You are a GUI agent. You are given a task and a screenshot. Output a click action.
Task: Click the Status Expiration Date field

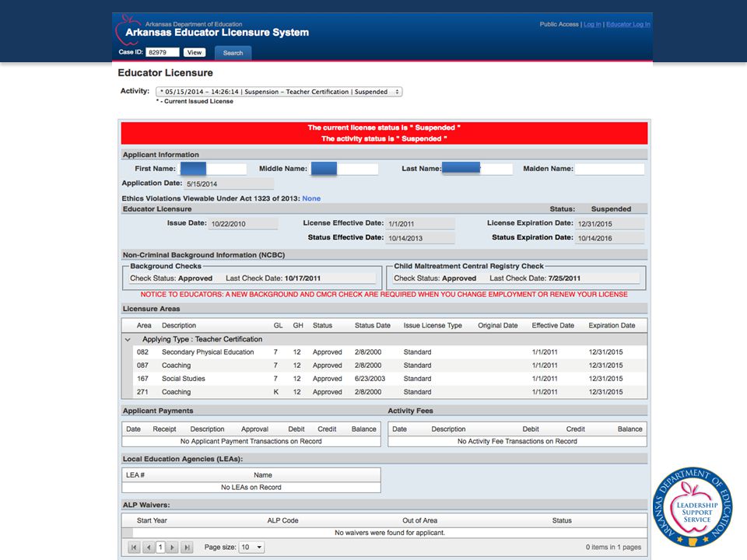click(609, 238)
